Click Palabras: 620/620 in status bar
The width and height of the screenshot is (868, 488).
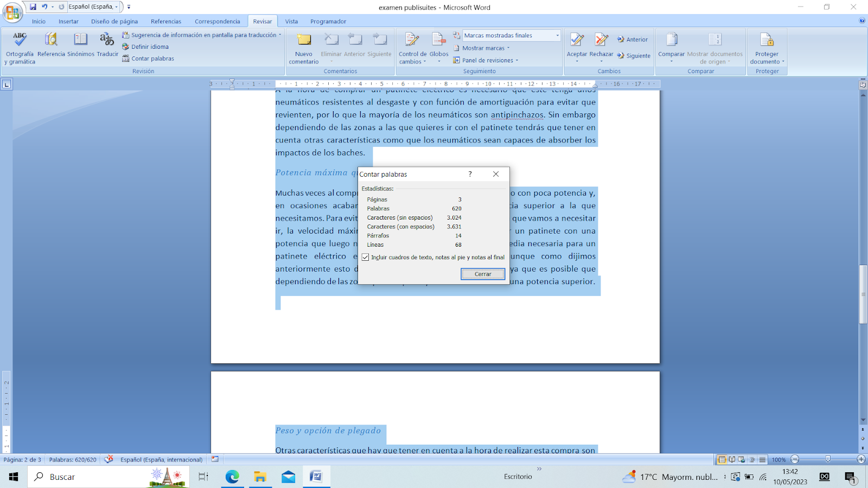[73, 459]
